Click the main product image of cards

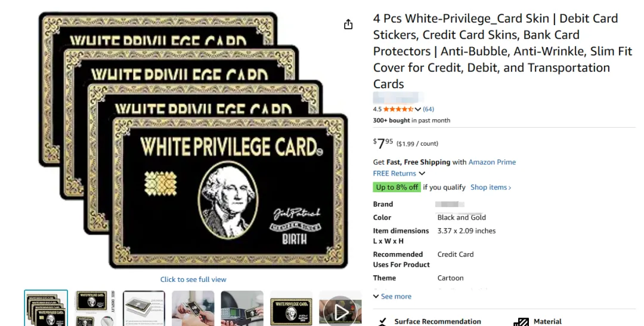[193, 140]
